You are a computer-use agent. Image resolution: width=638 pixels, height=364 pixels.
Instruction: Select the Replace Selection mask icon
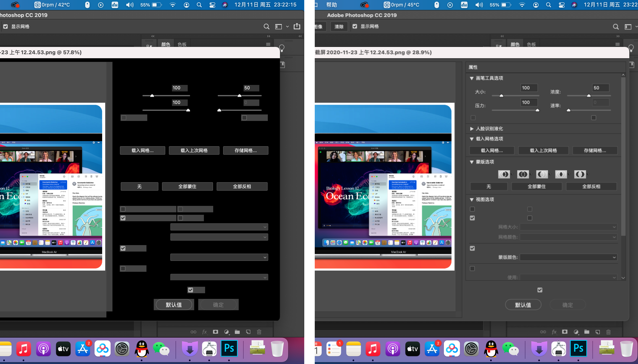click(x=504, y=174)
